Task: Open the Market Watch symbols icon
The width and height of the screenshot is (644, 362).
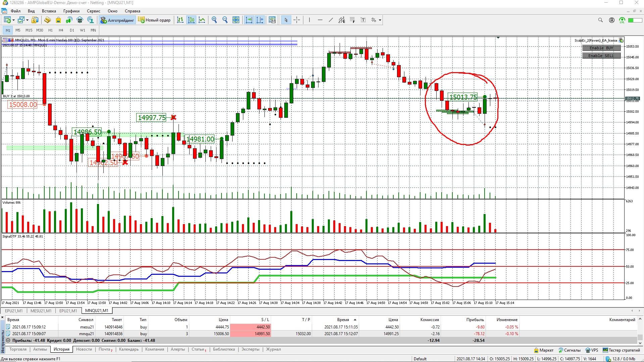Action: click(35, 20)
